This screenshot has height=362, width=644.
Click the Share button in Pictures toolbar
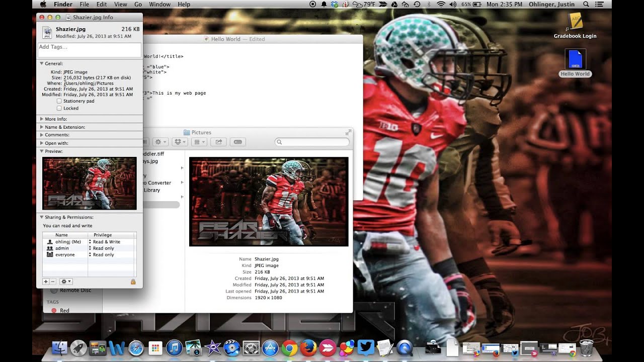[x=218, y=142]
